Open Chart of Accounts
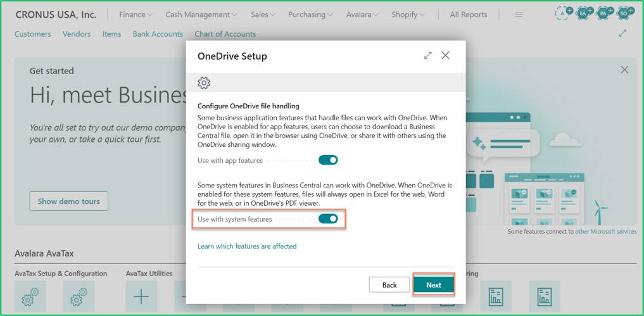 click(225, 34)
